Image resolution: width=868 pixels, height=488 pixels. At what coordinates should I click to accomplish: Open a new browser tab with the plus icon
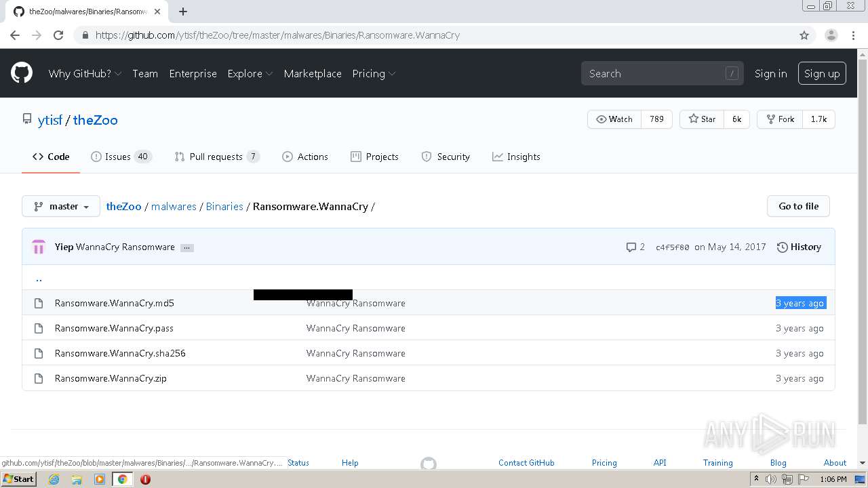coord(183,12)
